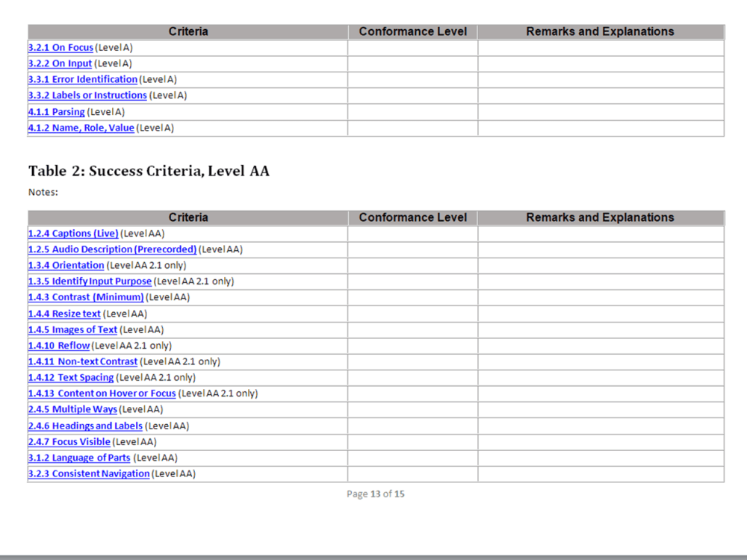747x560 pixels.
Task: Open the 4.1.1 Parsing link
Action: (56, 112)
